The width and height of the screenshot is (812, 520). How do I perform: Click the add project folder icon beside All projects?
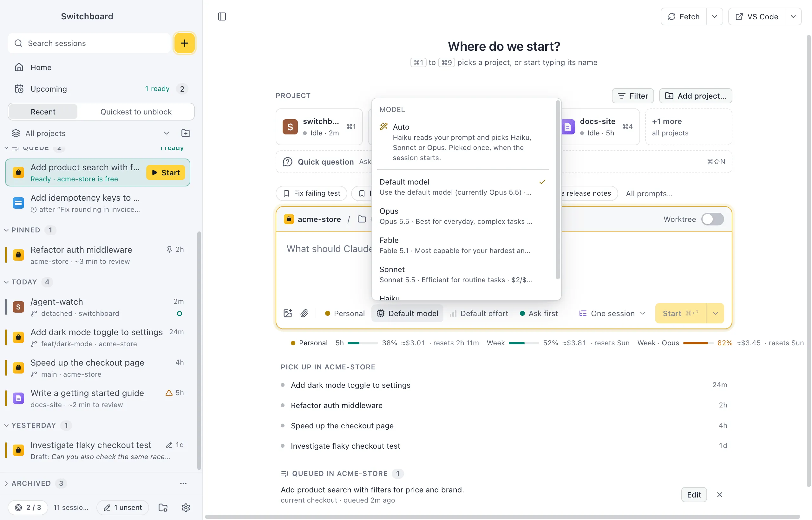(186, 133)
